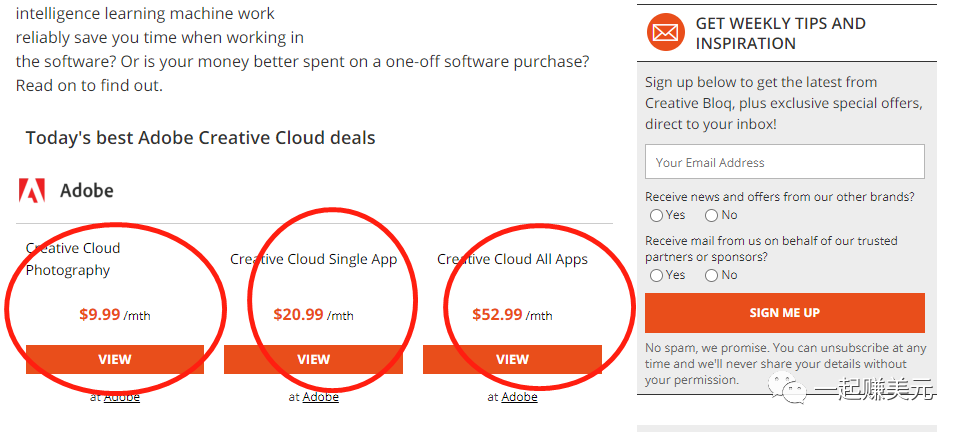Select No for news and offers from other brands
The width and height of the screenshot is (965, 432).
pyautogui.click(x=712, y=215)
